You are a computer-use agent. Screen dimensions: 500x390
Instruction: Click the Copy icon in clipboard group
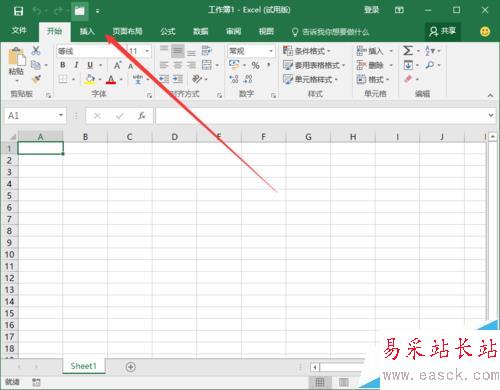pos(36,65)
